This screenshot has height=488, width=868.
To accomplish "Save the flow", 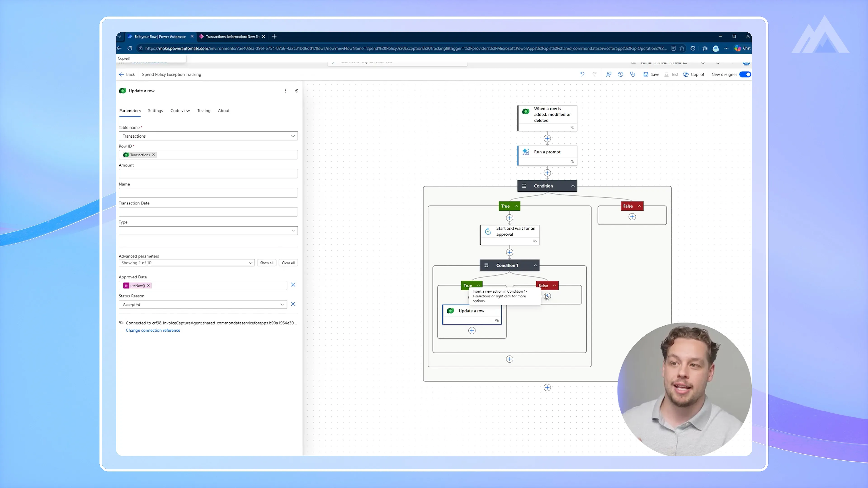I will click(x=651, y=74).
